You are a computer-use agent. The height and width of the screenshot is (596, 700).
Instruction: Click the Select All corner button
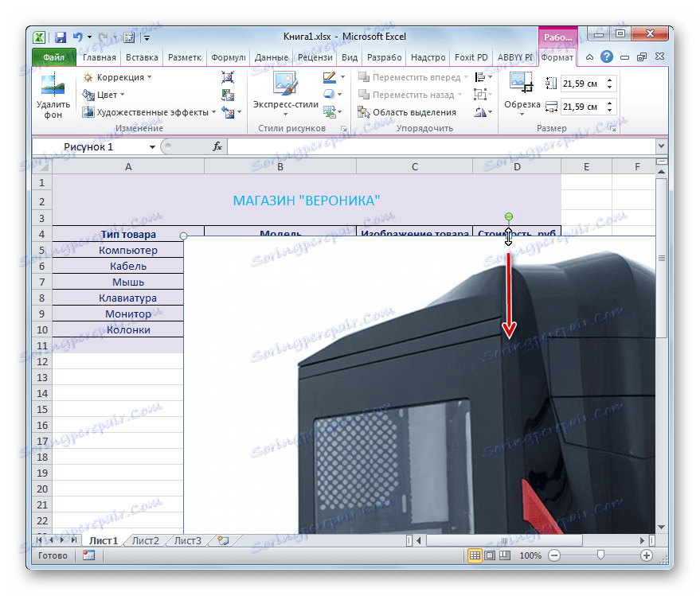42,167
